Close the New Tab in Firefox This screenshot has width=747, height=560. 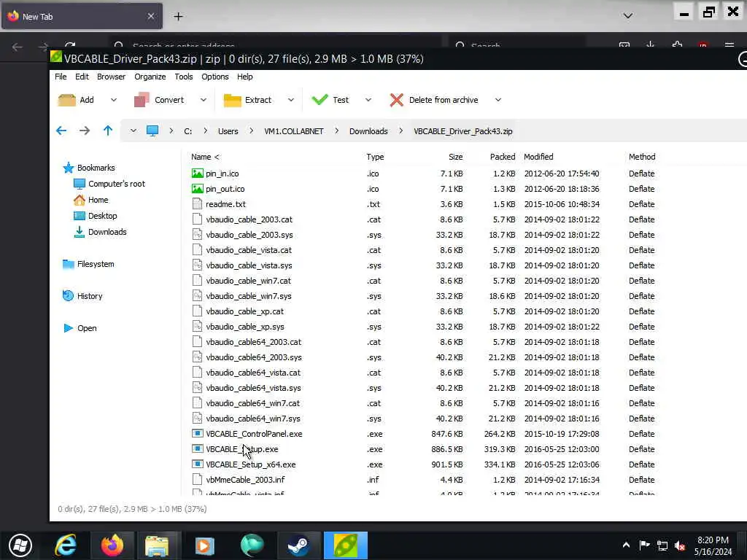(150, 16)
